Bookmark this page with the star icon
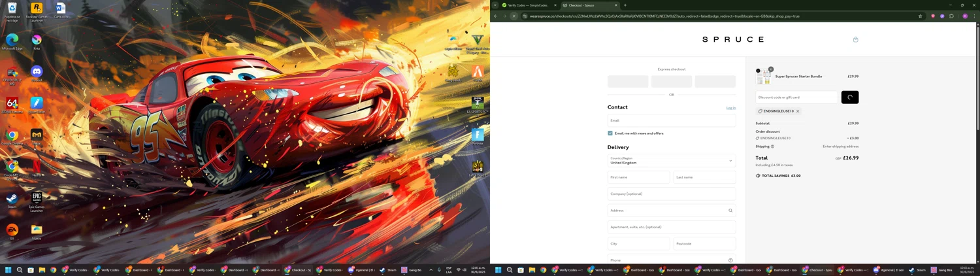The image size is (980, 276). pos(920,16)
